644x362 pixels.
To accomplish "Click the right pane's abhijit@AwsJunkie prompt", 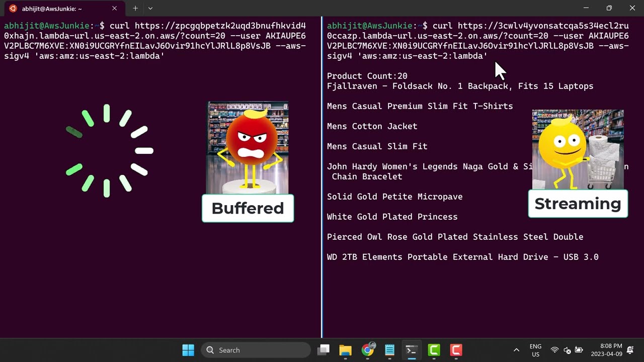I will tap(377, 26).
